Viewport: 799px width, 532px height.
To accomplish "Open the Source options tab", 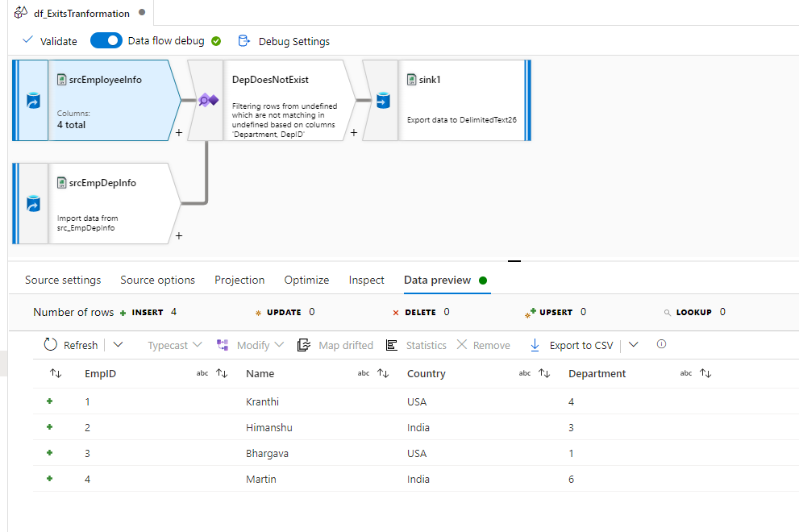I will tap(158, 280).
